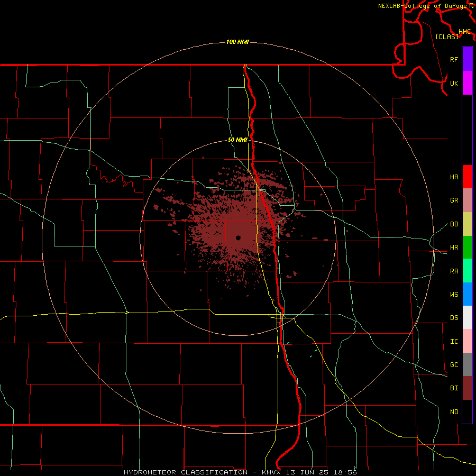The height and width of the screenshot is (476, 476).
Task: Click the RF legend label
Action: 454,59
